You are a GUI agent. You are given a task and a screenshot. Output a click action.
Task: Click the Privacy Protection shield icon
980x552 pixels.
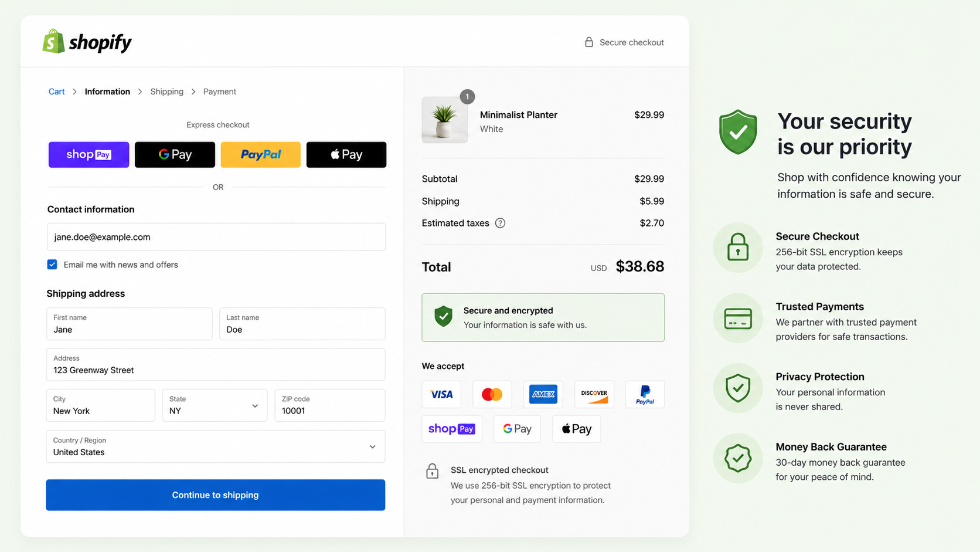pyautogui.click(x=738, y=388)
